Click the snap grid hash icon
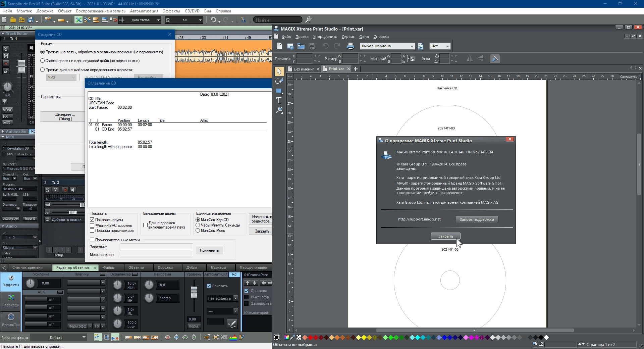 tap(122, 20)
